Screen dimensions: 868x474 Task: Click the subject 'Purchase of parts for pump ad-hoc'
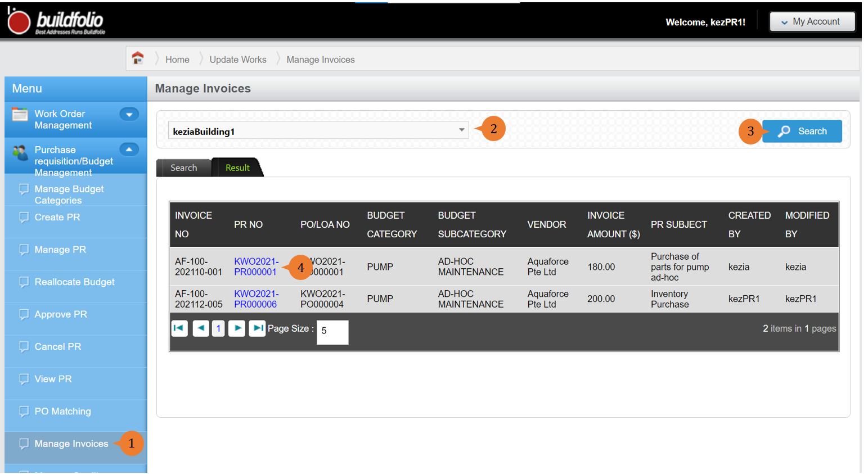point(680,267)
